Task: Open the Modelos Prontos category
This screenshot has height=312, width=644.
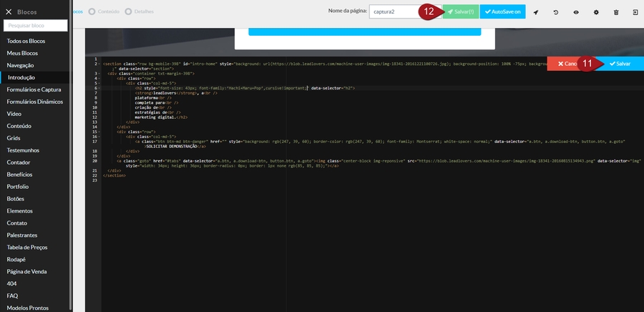Action: [28, 308]
